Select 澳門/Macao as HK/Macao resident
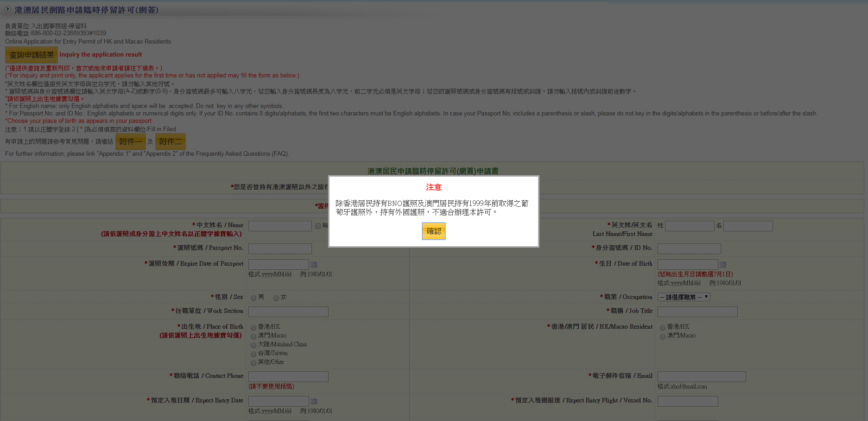Screen dimensions: 868x421 tap(663, 336)
